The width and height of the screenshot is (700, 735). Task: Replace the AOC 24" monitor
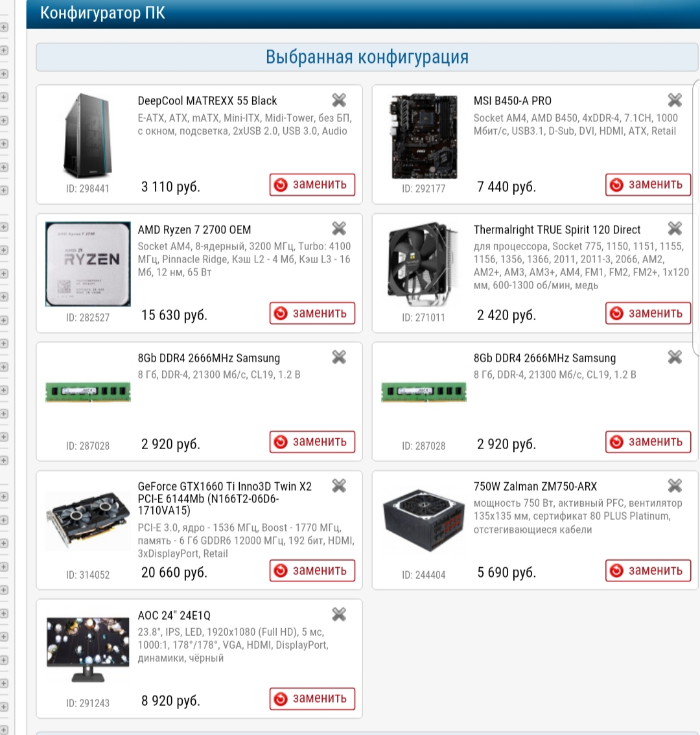pyautogui.click(x=312, y=699)
